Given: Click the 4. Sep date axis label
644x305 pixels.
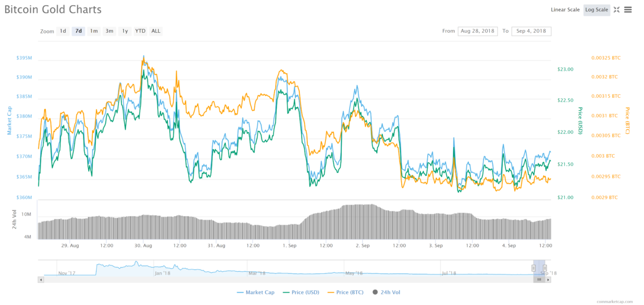Looking at the screenshot, I should pyautogui.click(x=509, y=246).
